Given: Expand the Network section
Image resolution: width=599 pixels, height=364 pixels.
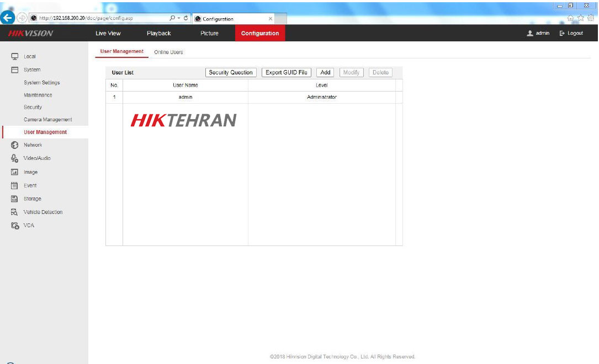Looking at the screenshot, I should [33, 145].
